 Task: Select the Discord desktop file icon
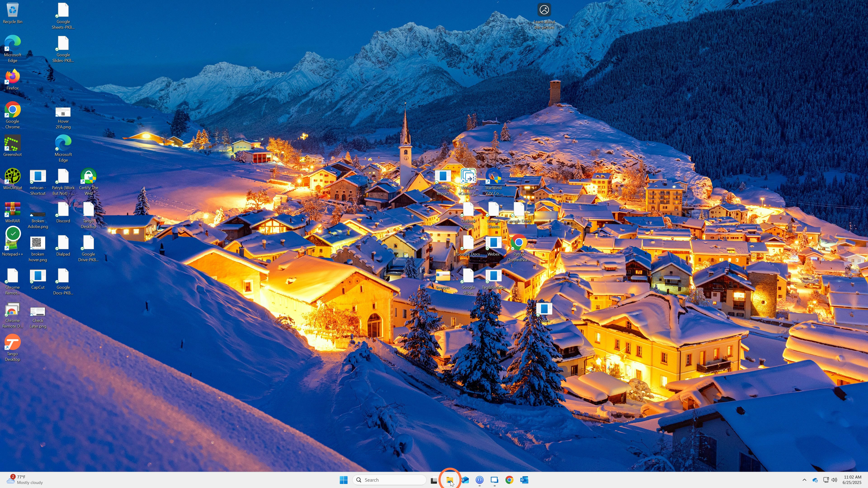tap(63, 212)
